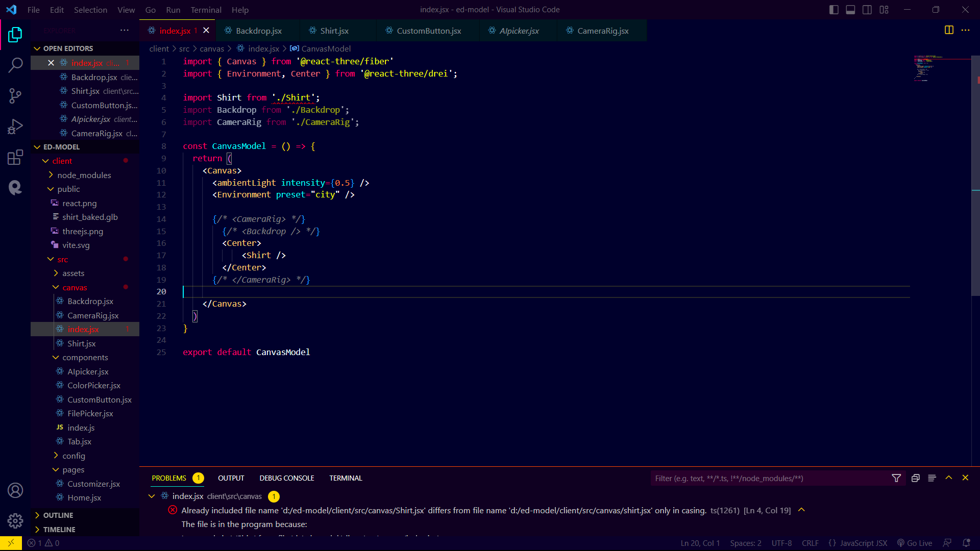Viewport: 980px width, 551px height.
Task: Expand the node_modules folder
Action: pyautogui.click(x=84, y=175)
